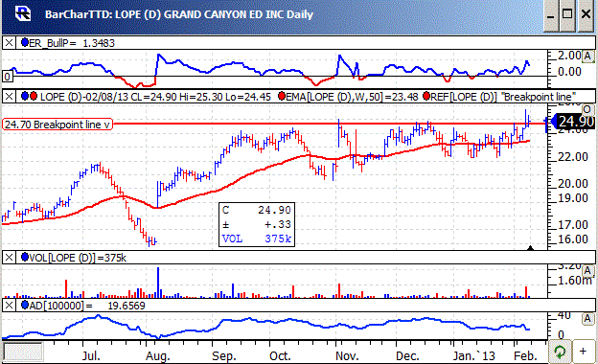This screenshot has width=598, height=364.
Task: Close the ER_BullP indicator pane
Action: click(x=9, y=43)
